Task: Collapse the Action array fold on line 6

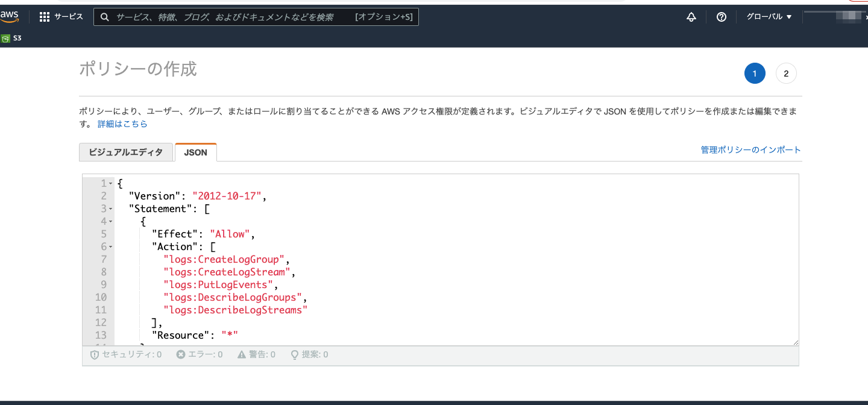Action: (x=111, y=246)
